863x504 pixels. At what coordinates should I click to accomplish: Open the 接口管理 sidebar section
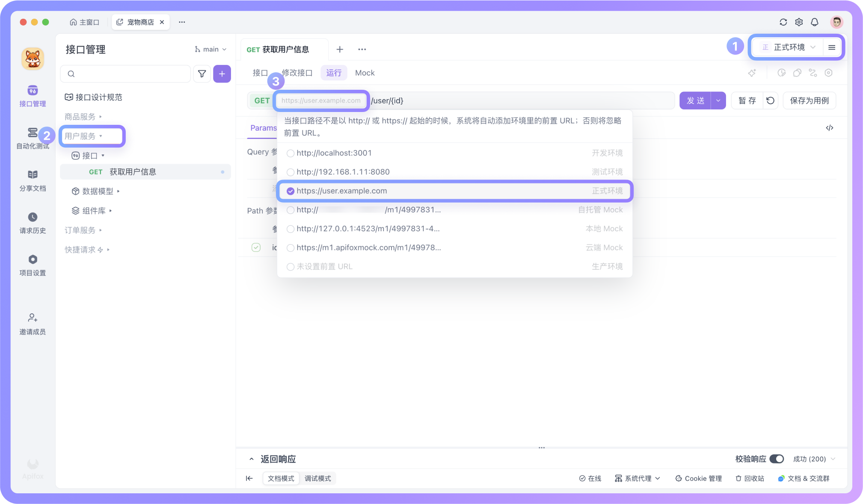point(33,96)
